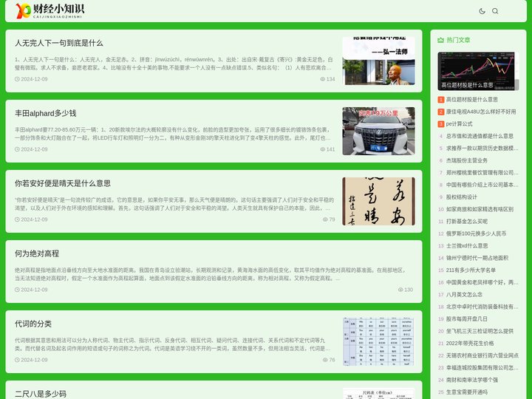Click rank 2 badge 康佳电视A48U

[440, 112]
